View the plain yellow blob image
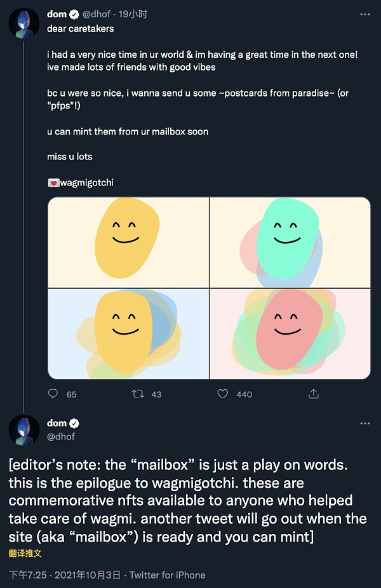The width and height of the screenshot is (381, 588). (129, 243)
